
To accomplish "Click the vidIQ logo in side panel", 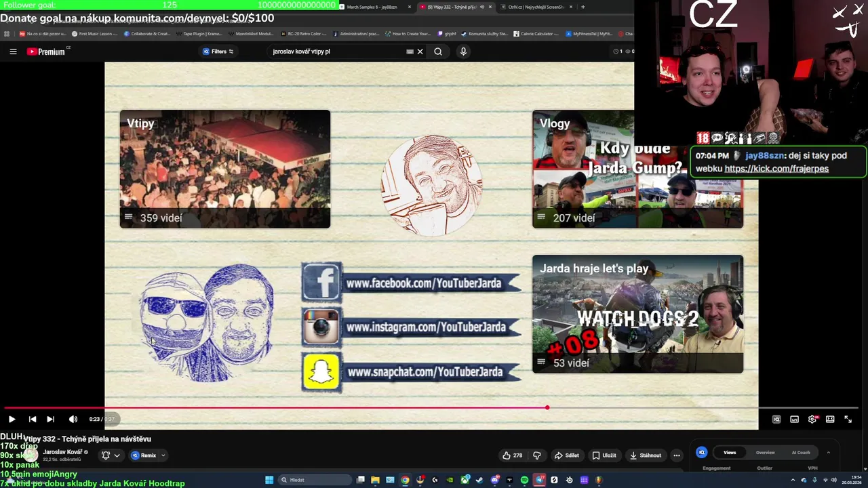I will 702,452.
